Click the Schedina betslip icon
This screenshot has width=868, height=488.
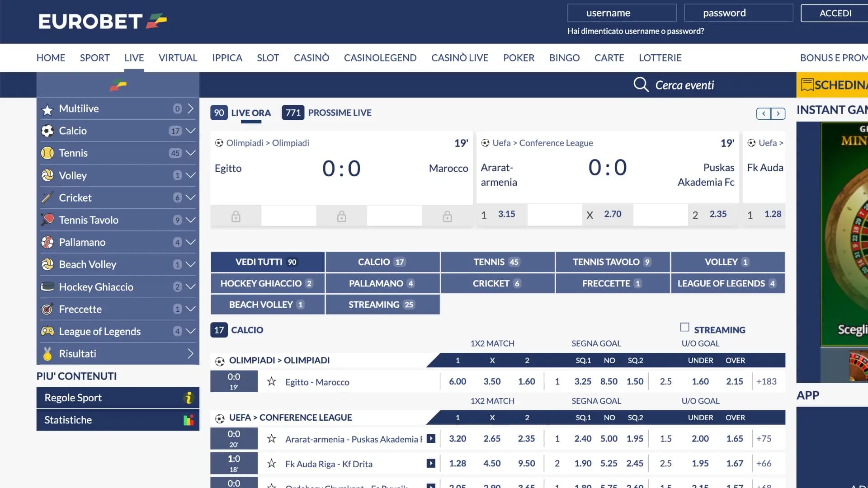point(807,85)
